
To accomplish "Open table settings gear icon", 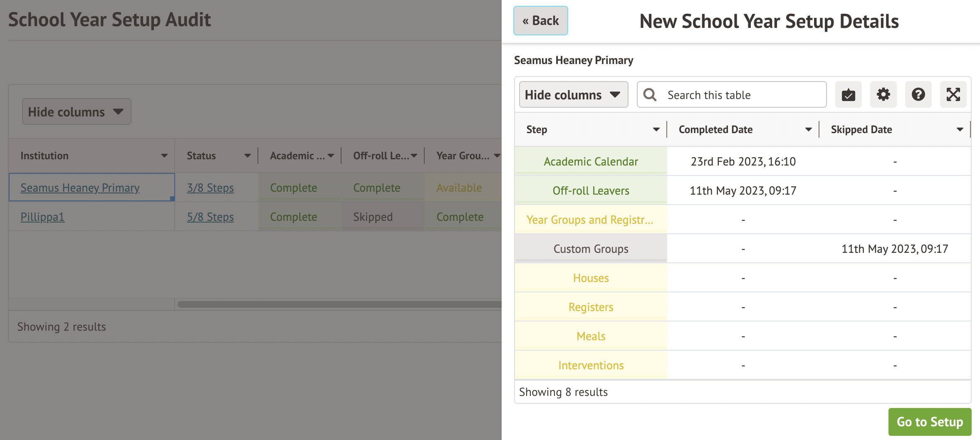I will click(883, 95).
